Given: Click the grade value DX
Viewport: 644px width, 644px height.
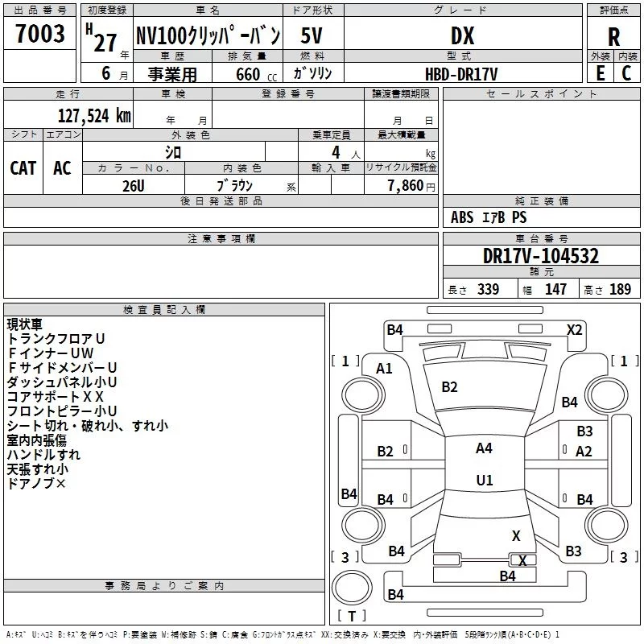Looking at the screenshot, I should (x=463, y=35).
